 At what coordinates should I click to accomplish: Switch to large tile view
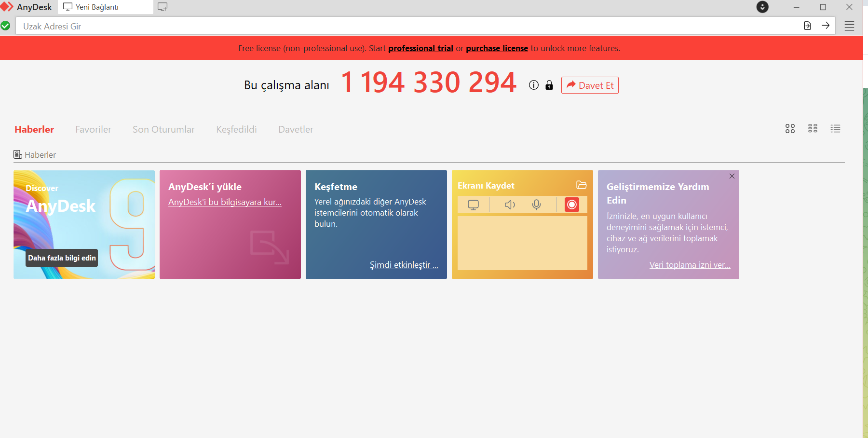coord(790,129)
